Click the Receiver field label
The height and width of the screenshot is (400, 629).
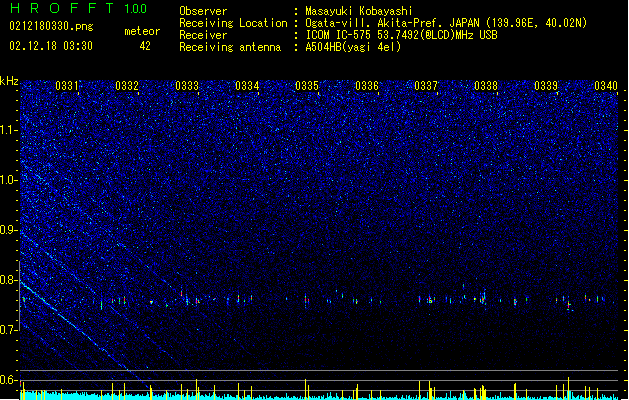click(203, 35)
